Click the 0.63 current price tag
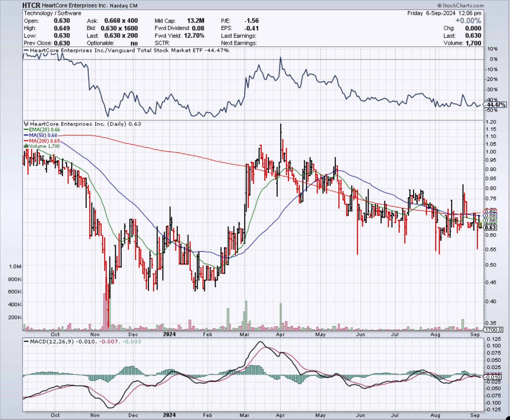510x420 pixels. [x=491, y=228]
